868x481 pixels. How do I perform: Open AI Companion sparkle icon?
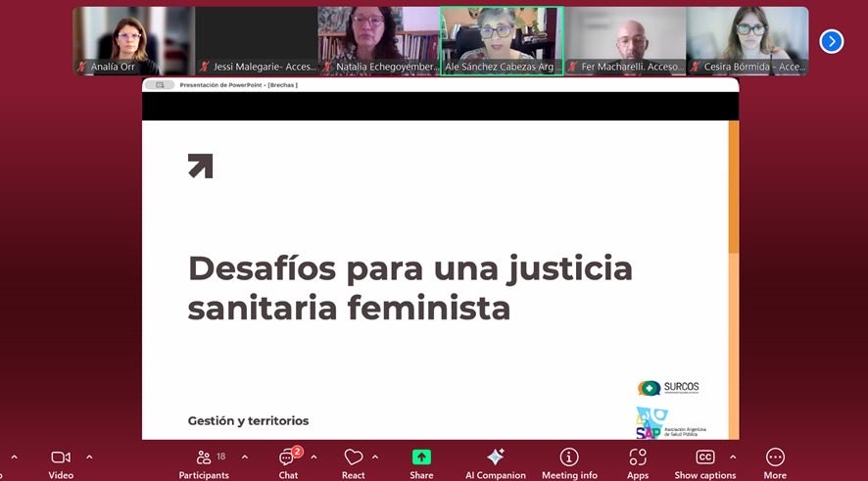(x=496, y=457)
